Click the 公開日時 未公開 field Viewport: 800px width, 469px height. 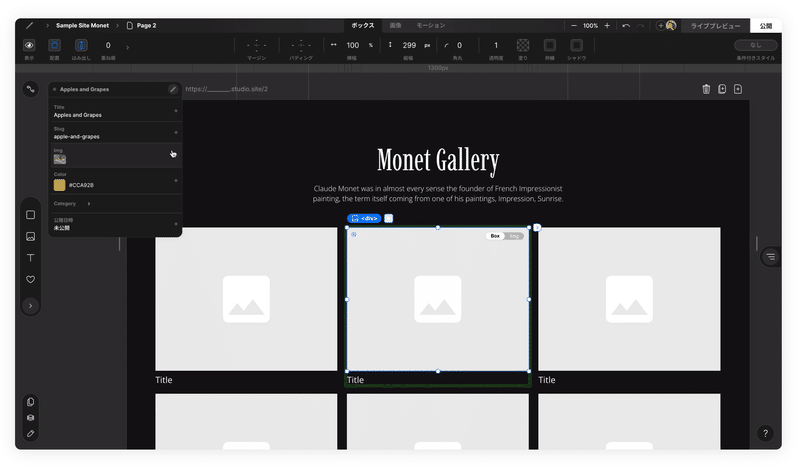click(115, 224)
